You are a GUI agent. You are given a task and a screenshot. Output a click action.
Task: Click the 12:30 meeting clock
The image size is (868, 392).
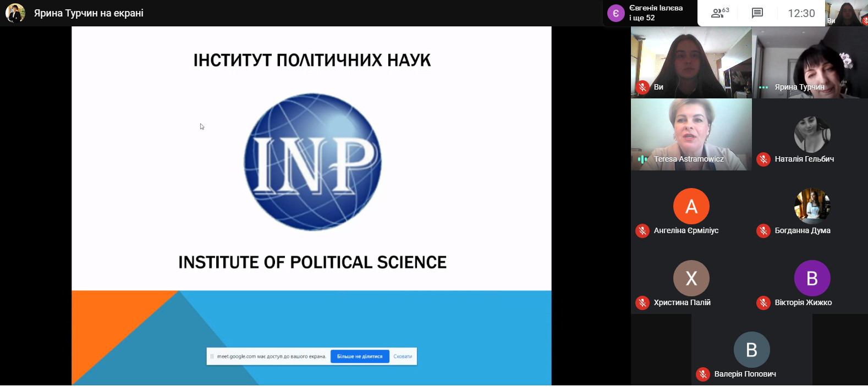tap(801, 13)
